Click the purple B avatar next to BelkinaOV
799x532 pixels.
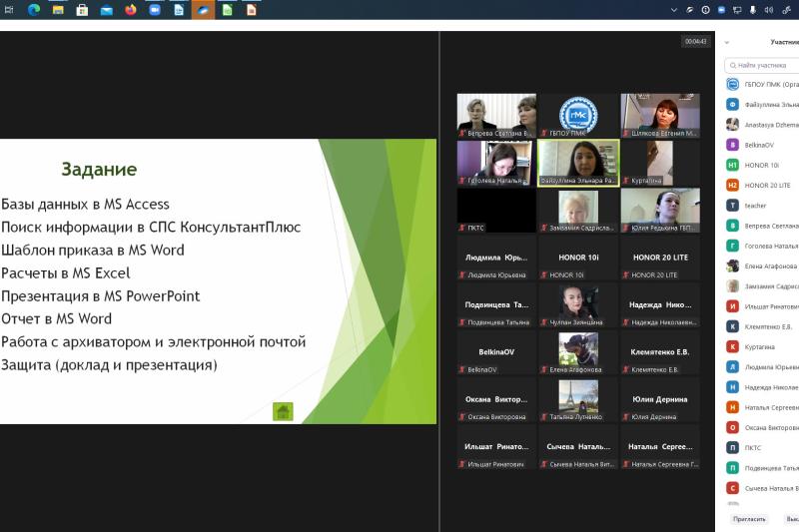[732, 145]
